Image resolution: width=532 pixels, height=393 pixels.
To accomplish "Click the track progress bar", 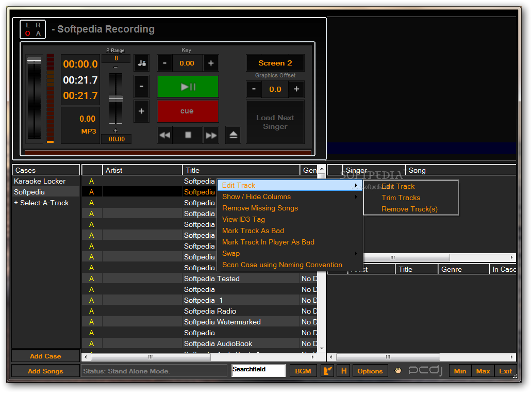I will (168, 153).
